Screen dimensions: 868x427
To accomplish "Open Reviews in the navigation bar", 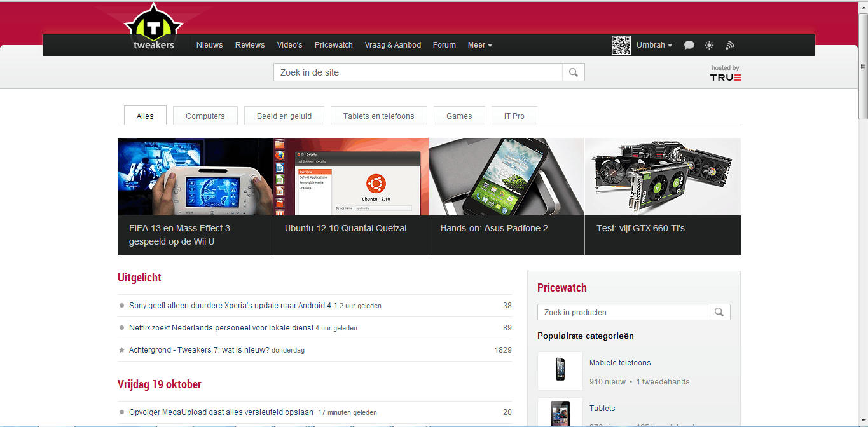I will [x=250, y=45].
